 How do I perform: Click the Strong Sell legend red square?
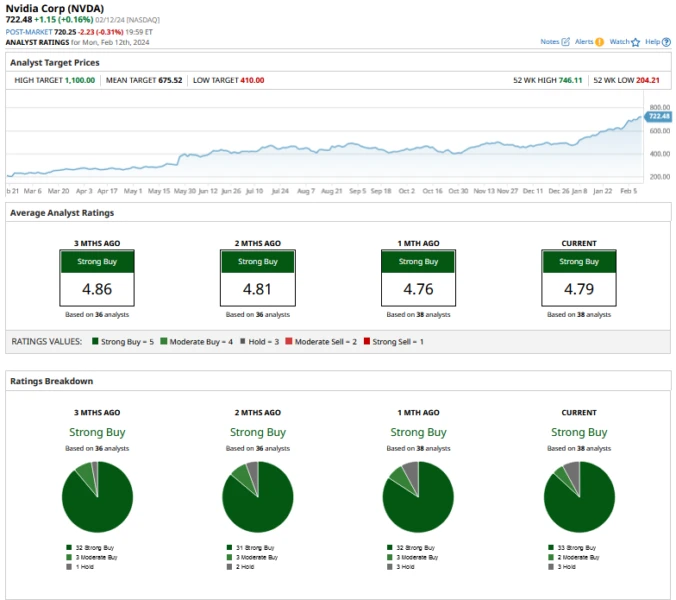[x=367, y=341]
